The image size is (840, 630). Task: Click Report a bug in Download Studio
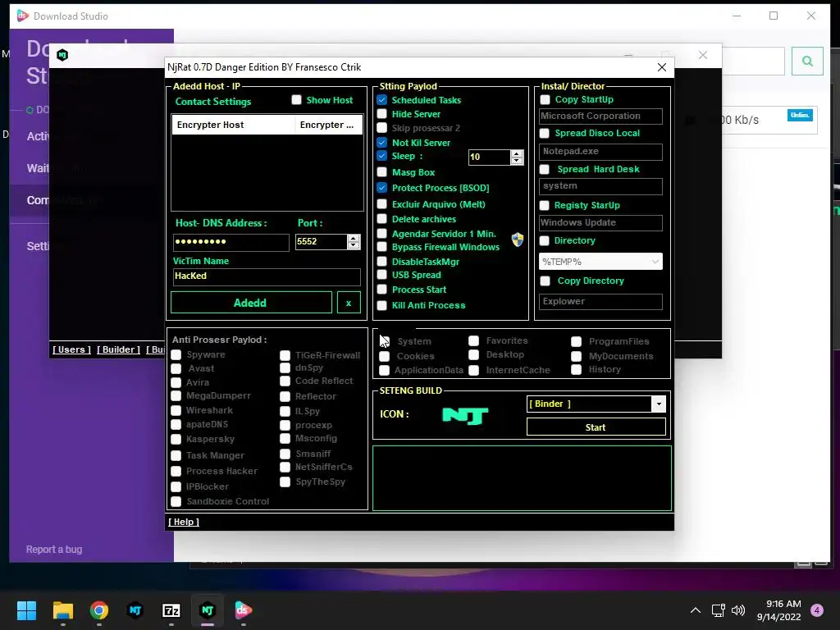54,549
